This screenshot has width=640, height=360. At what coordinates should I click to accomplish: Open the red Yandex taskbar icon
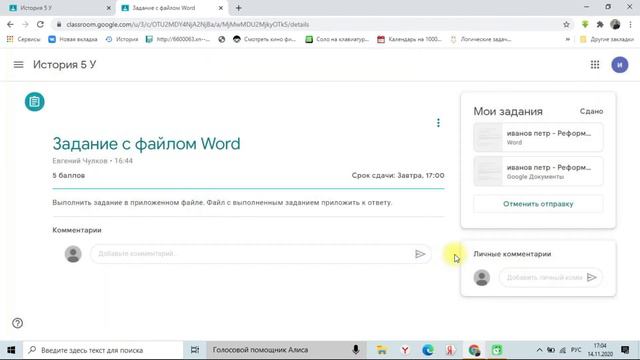pyautogui.click(x=450, y=350)
